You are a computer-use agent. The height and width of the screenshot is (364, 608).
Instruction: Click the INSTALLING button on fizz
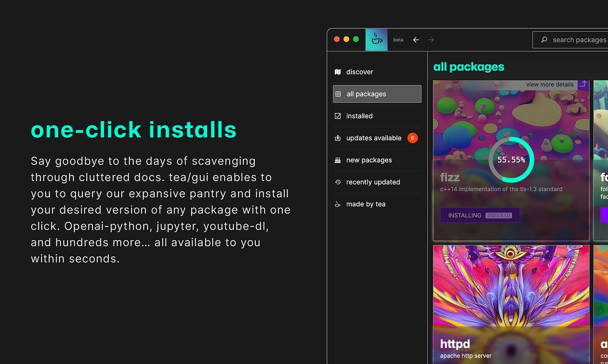(480, 215)
